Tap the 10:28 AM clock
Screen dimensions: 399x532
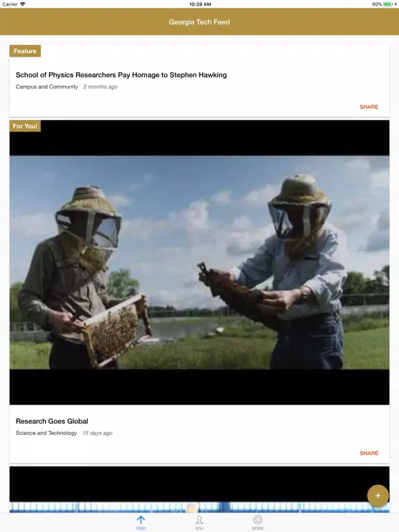(x=200, y=4)
